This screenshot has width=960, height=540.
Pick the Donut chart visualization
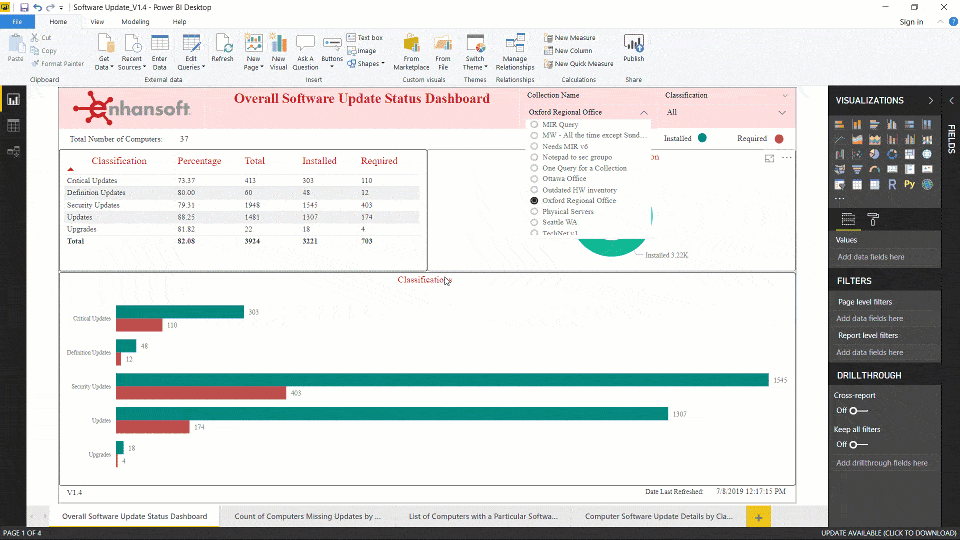click(892, 154)
